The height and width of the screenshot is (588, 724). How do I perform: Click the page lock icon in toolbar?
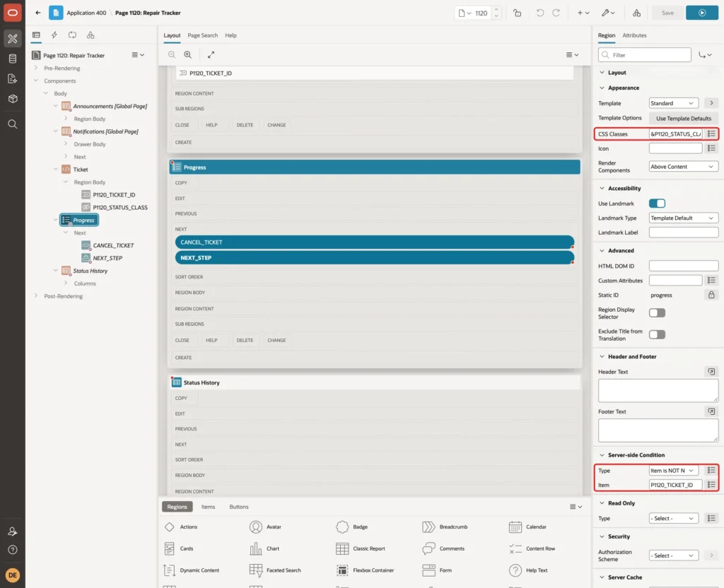[x=517, y=13]
